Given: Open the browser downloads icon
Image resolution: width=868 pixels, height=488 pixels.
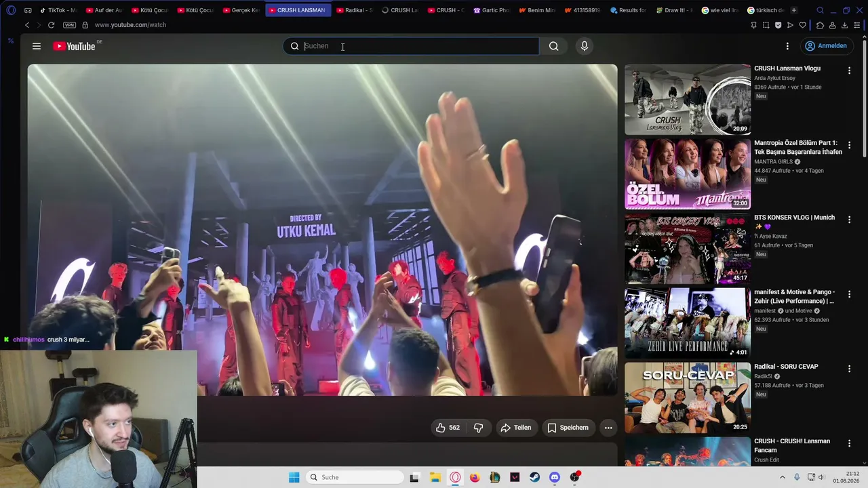Looking at the screenshot, I should [x=844, y=25].
